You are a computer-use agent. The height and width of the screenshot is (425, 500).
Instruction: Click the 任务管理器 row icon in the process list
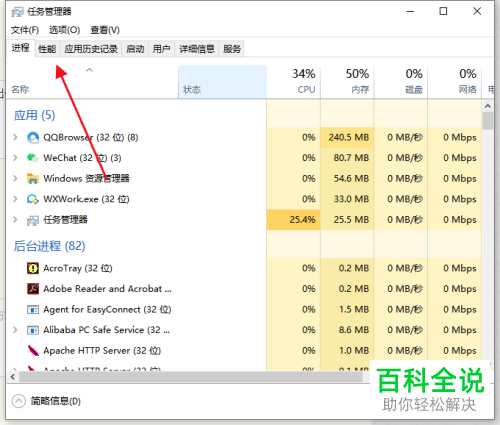33,220
